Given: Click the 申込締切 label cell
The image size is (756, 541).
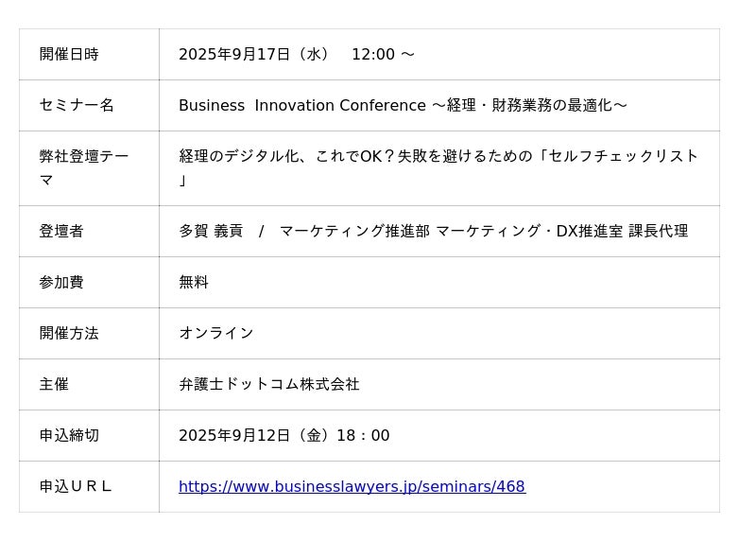Looking at the screenshot, I should (x=69, y=435).
